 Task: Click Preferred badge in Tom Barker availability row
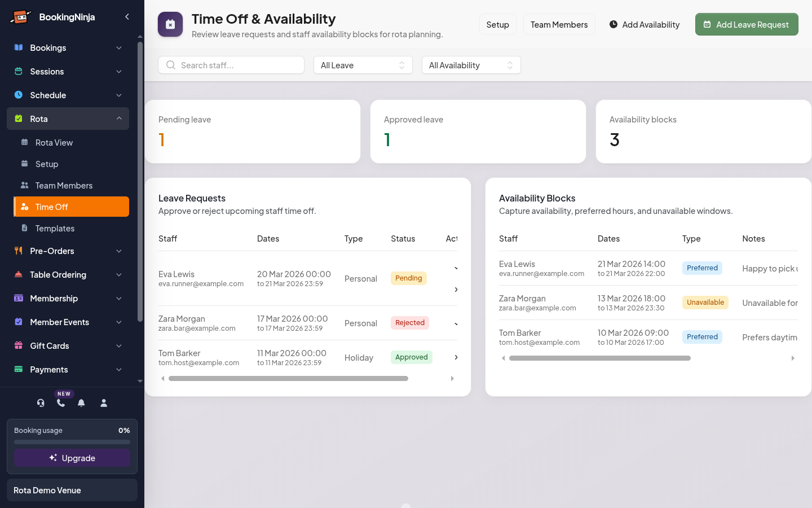coord(702,337)
